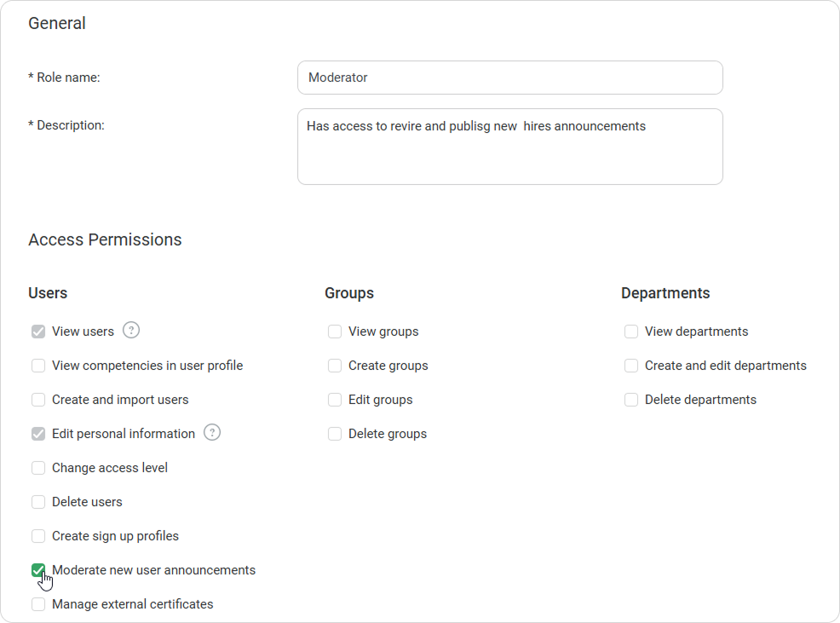The image size is (840, 623).
Task: Enable View competencies in user profile
Action: point(38,366)
